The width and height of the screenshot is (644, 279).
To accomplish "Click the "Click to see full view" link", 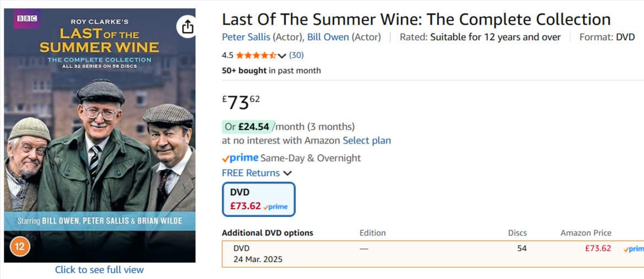I will 99,270.
